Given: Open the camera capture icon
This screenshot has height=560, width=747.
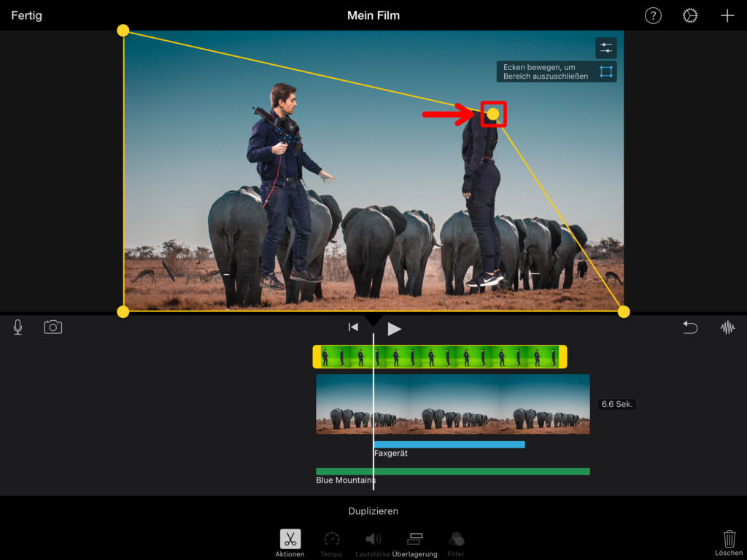Looking at the screenshot, I should [x=53, y=327].
